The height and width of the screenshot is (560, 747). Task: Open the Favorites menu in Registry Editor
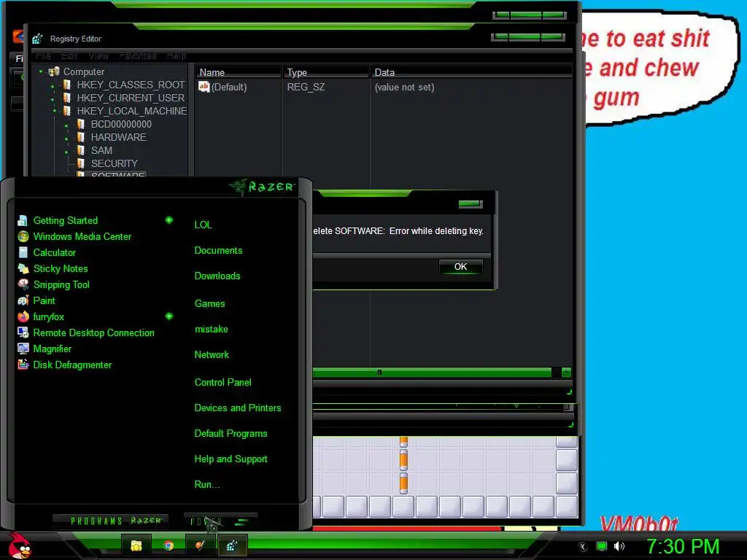point(138,55)
